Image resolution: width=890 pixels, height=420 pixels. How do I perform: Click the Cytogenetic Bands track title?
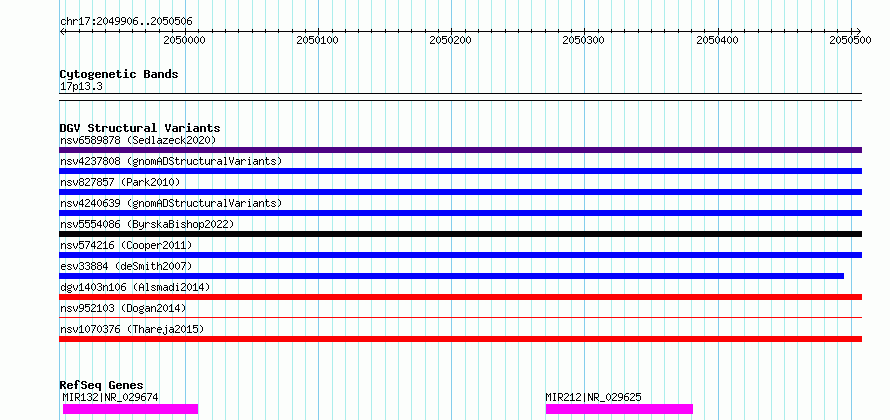[x=119, y=74]
